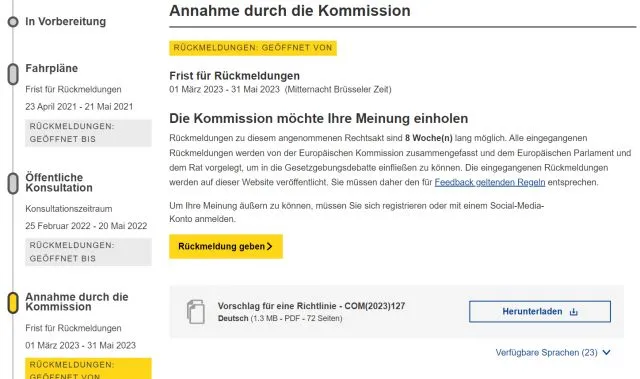Click the grey Rückmeldungen badge under Konsultation
Viewport: 640px width, 379px height.
88,252
